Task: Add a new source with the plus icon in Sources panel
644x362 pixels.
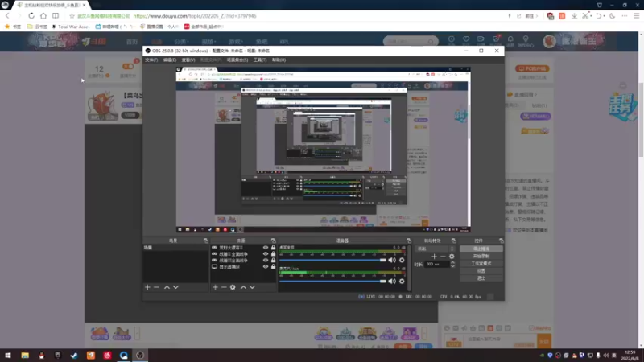Action: click(x=215, y=287)
